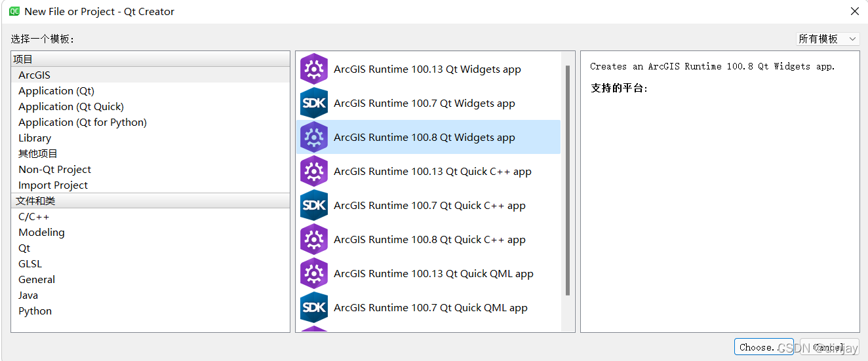Click the Qt Creator logo in title bar

coord(14,11)
